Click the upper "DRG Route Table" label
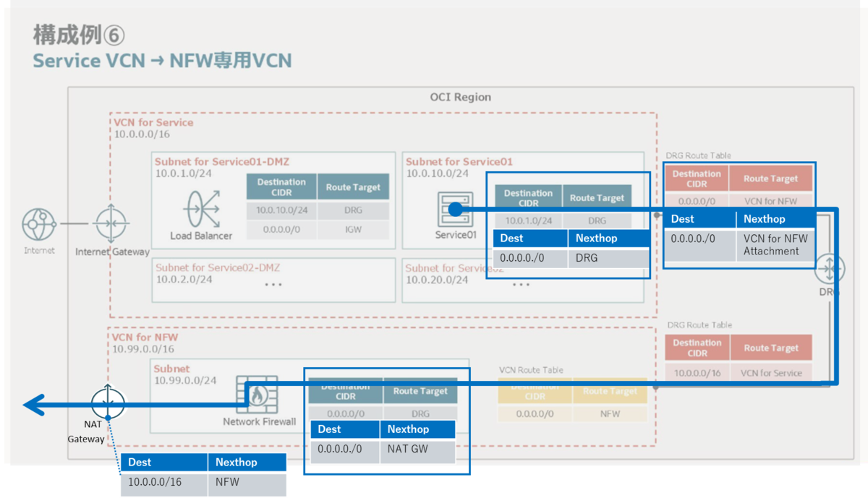868x498 pixels. point(698,155)
